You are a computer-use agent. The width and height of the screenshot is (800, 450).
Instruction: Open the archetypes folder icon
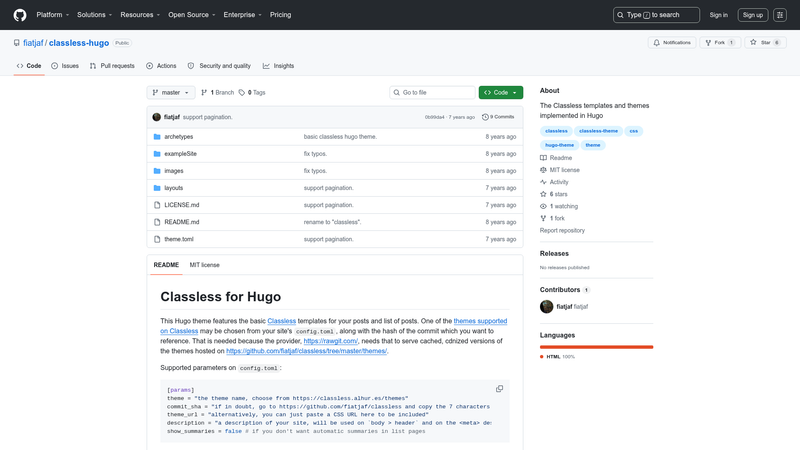(x=157, y=137)
